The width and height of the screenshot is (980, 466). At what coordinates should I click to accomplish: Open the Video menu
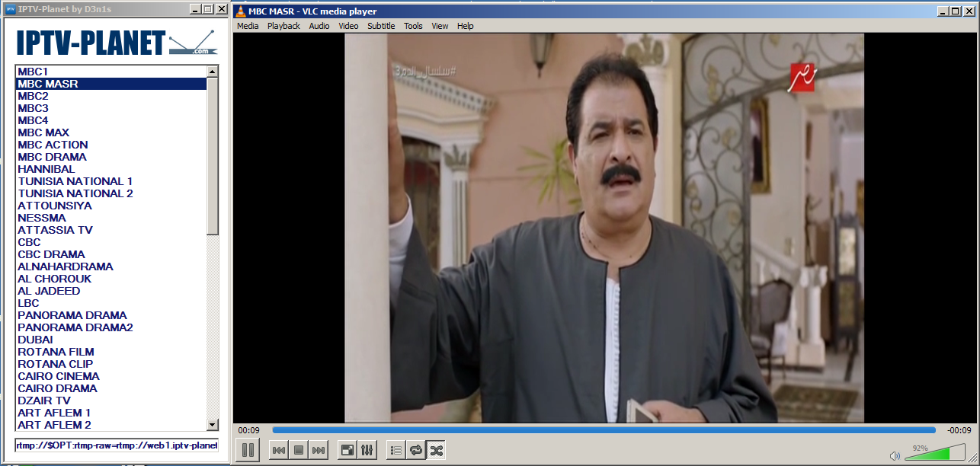click(x=348, y=26)
